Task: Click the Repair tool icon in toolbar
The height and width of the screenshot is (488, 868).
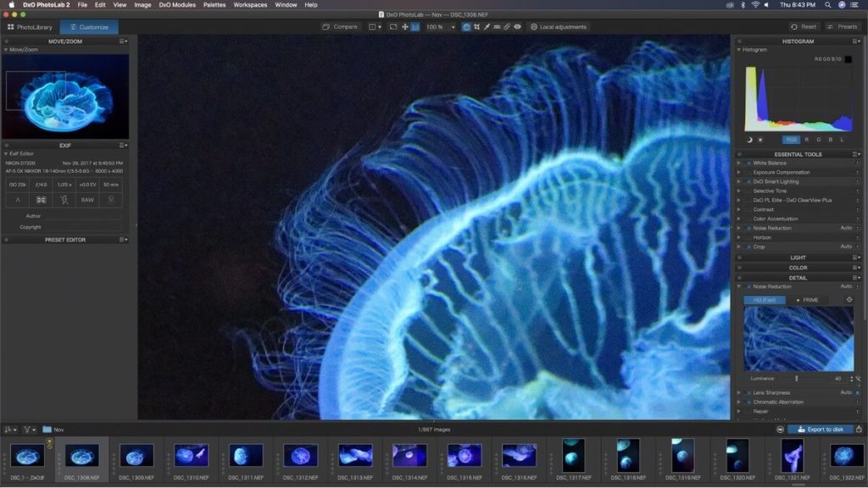Action: (x=507, y=27)
